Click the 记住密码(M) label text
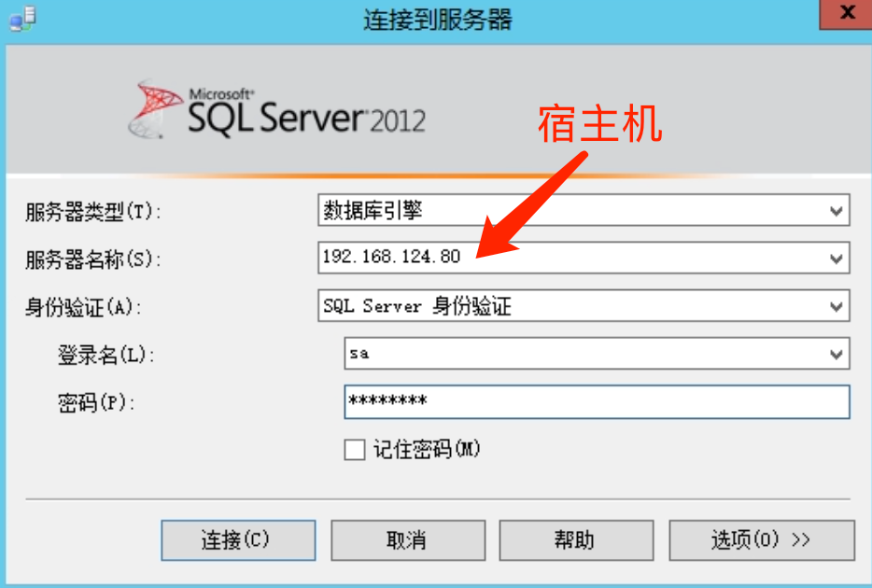Viewport: 872px width, 588px height. tap(427, 449)
